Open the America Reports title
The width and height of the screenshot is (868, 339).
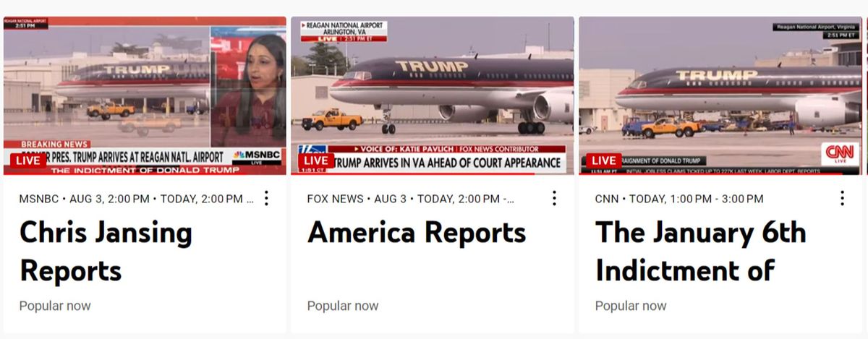[x=417, y=233]
